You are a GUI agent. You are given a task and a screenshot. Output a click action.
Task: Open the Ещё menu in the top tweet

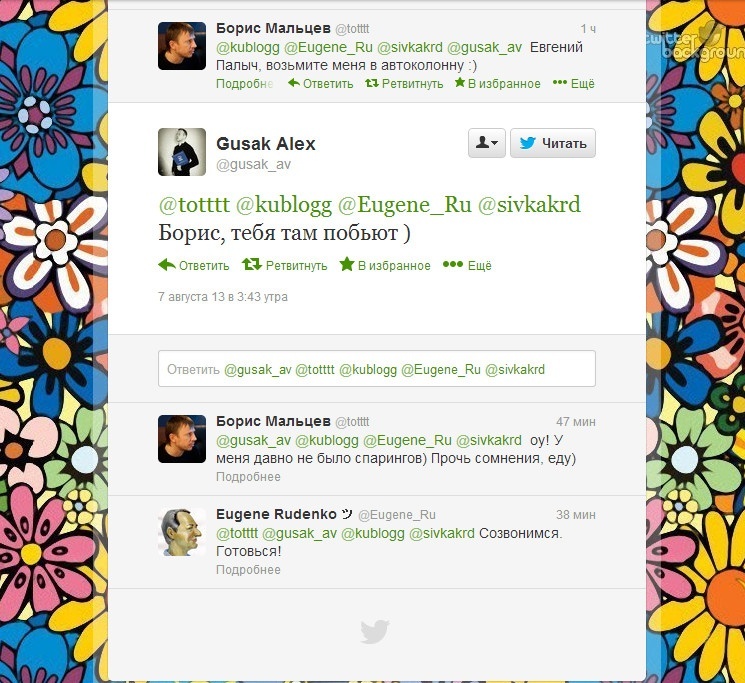[x=574, y=84]
